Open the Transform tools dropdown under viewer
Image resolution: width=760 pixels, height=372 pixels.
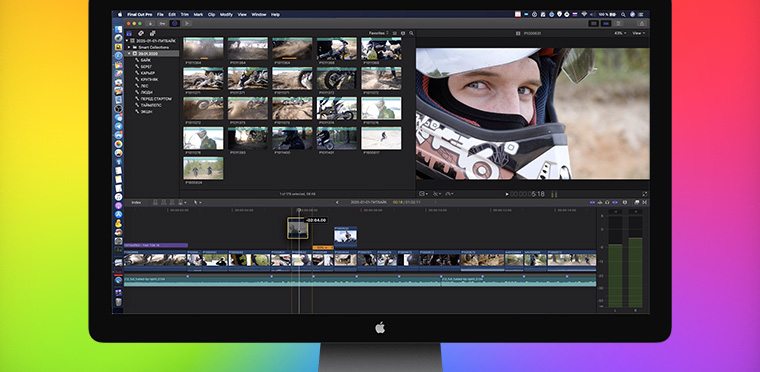(x=423, y=194)
